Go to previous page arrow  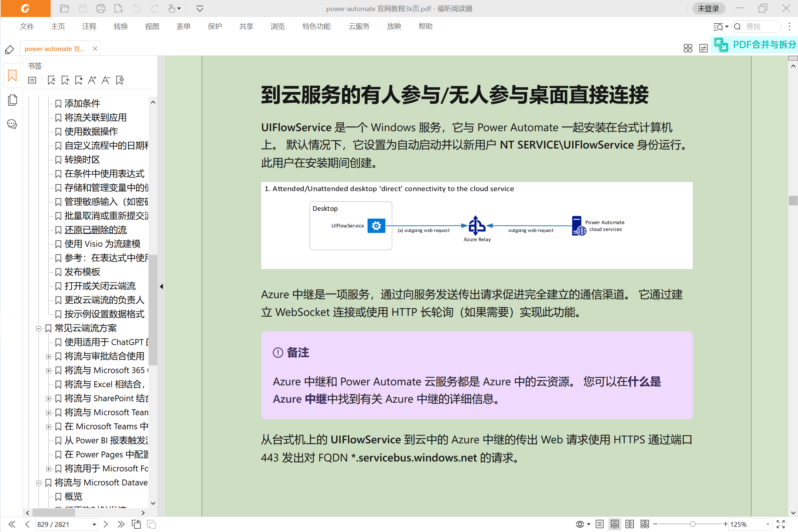click(x=27, y=524)
